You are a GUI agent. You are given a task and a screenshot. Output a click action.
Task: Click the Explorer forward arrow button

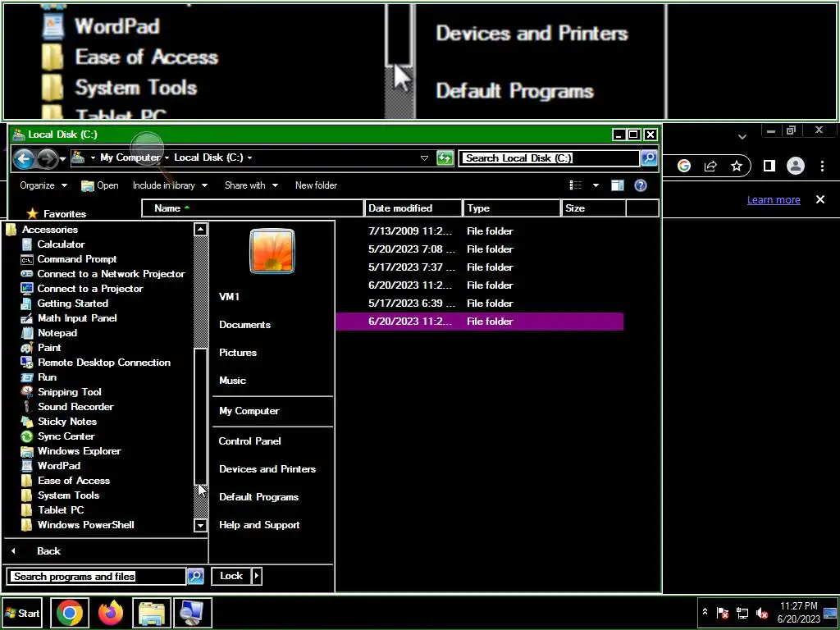(x=48, y=158)
